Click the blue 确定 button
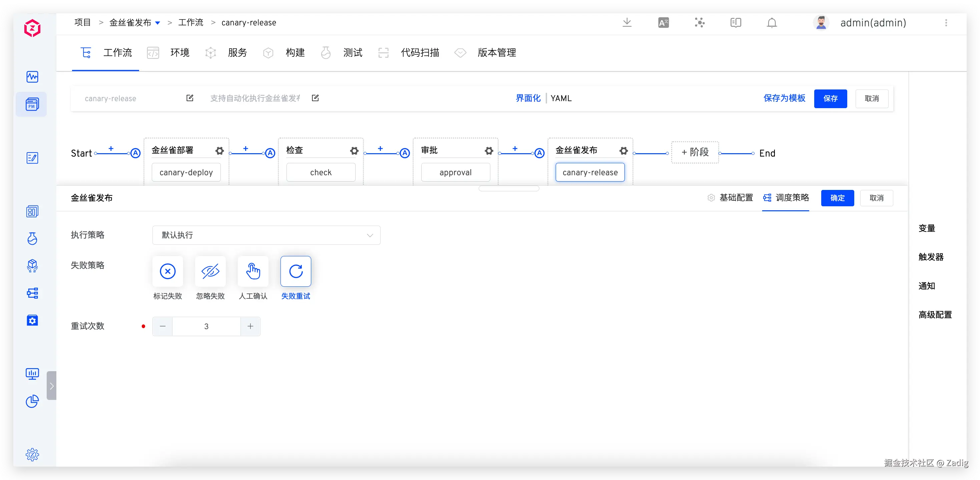 click(x=837, y=198)
